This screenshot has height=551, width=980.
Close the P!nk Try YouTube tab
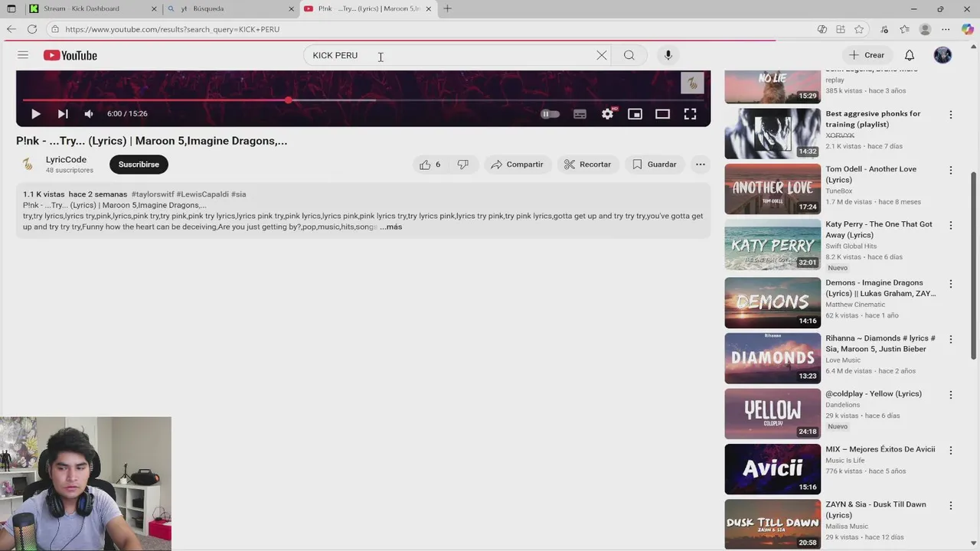[x=428, y=8]
